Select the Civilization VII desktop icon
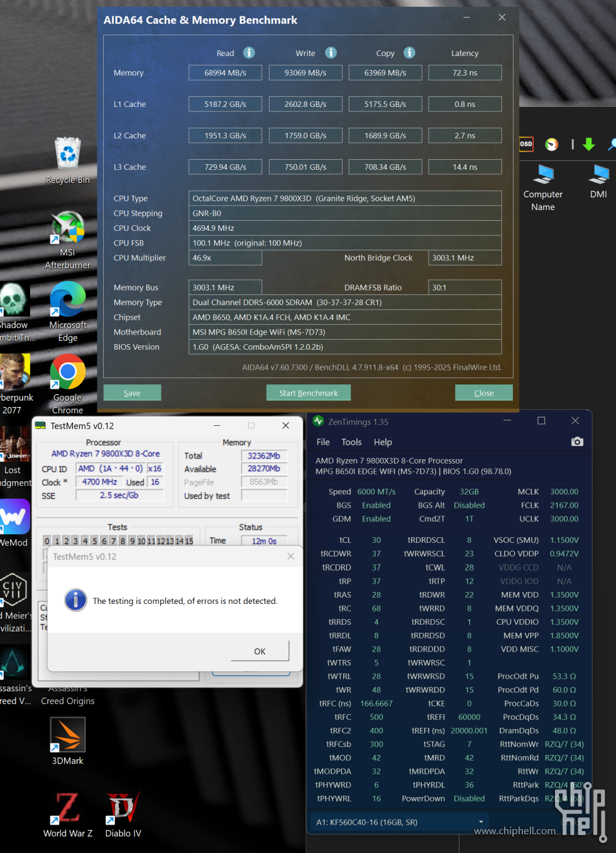 coord(14,589)
